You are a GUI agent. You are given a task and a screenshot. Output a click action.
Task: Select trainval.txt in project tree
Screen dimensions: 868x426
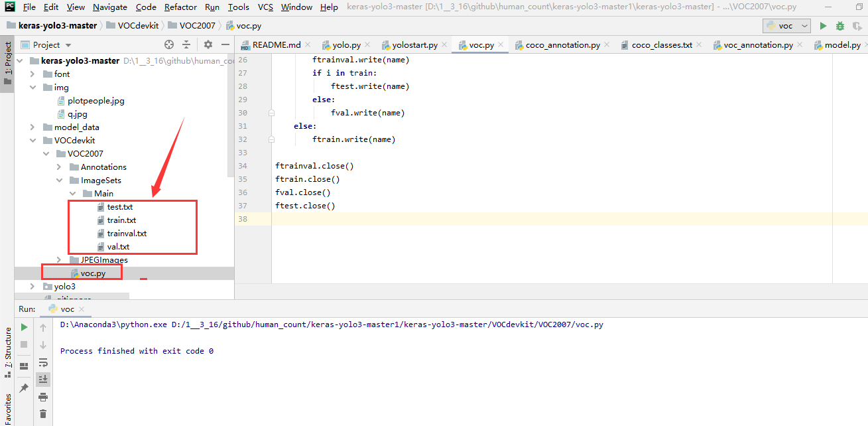(127, 233)
